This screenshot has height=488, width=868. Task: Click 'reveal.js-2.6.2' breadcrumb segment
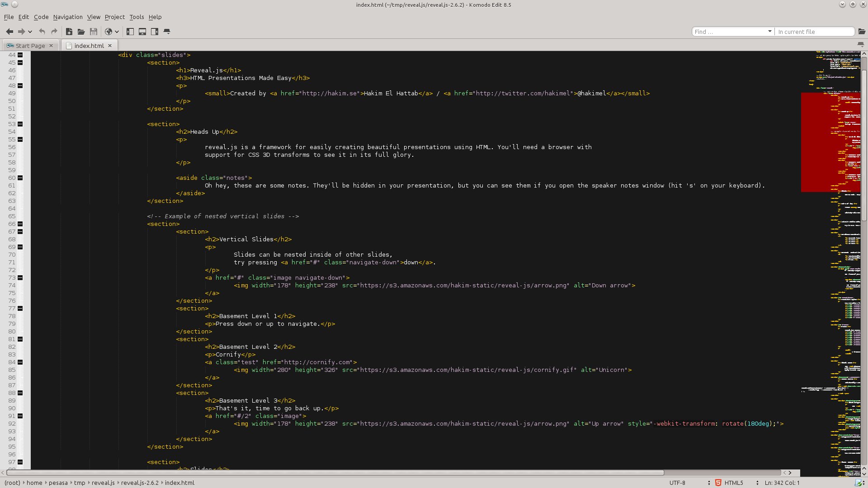140,483
